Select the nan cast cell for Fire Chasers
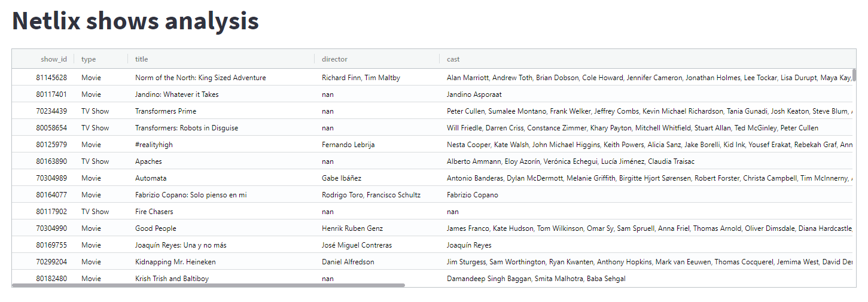 click(646, 212)
